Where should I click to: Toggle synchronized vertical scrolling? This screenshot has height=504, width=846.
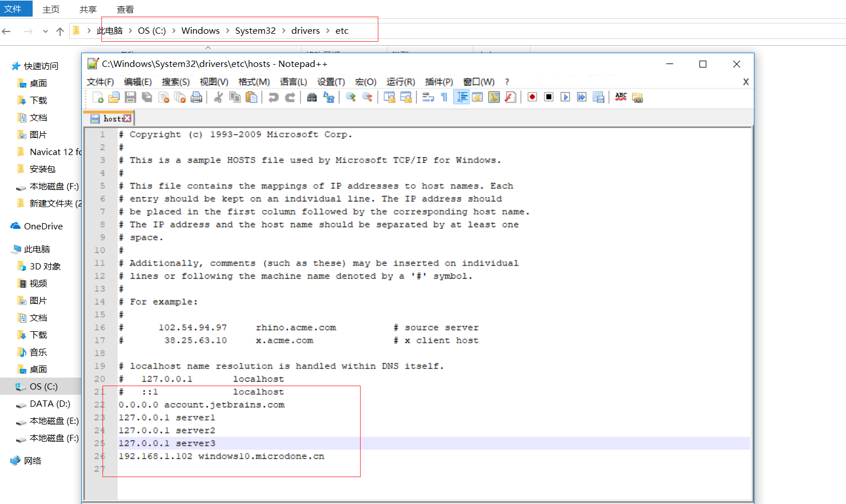pyautogui.click(x=389, y=97)
